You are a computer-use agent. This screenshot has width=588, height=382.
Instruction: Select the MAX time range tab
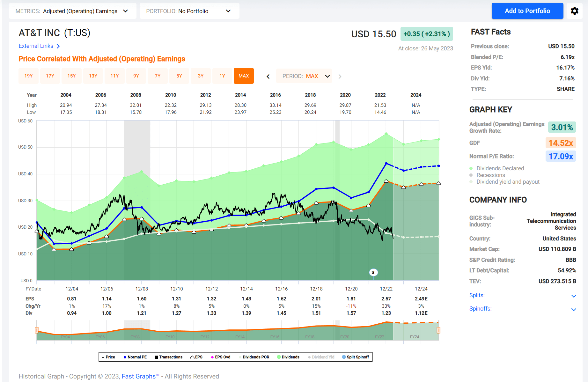(244, 76)
